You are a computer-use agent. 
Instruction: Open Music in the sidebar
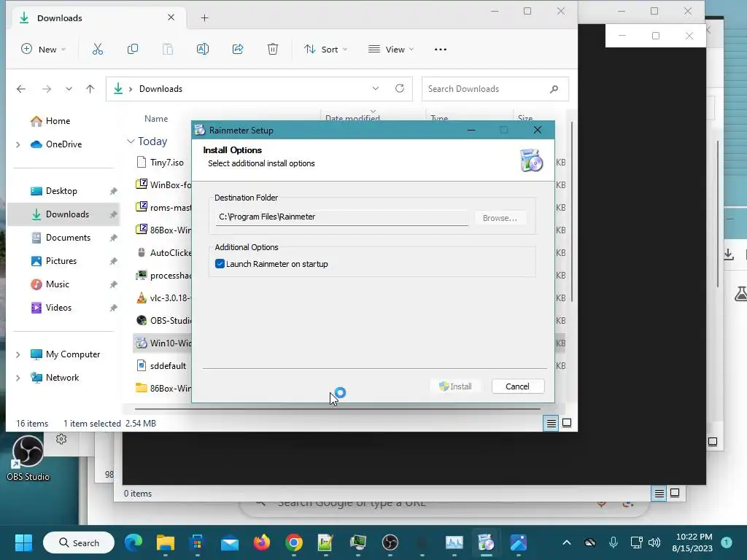click(x=57, y=284)
